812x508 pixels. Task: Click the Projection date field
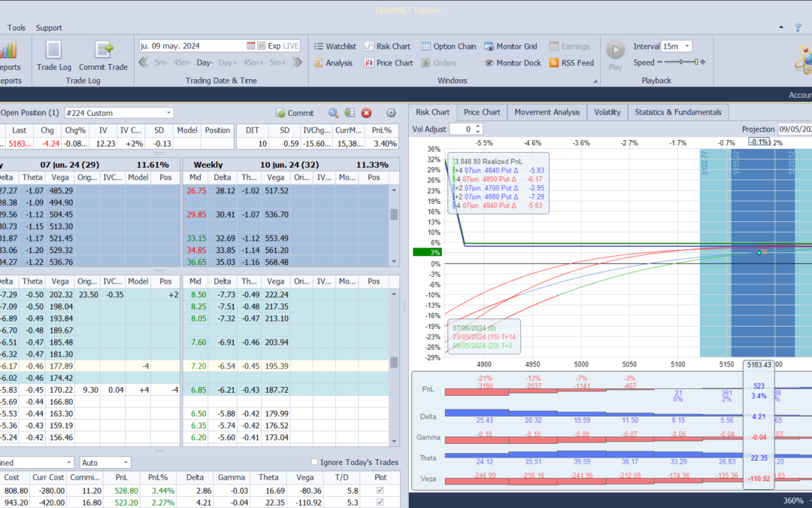pos(795,129)
